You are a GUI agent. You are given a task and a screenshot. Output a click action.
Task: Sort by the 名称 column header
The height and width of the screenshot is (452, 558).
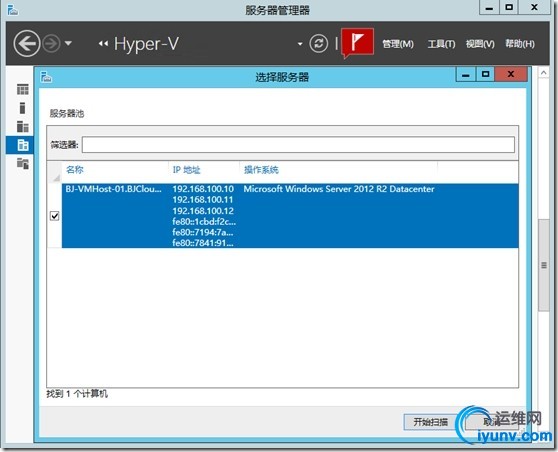click(x=75, y=170)
